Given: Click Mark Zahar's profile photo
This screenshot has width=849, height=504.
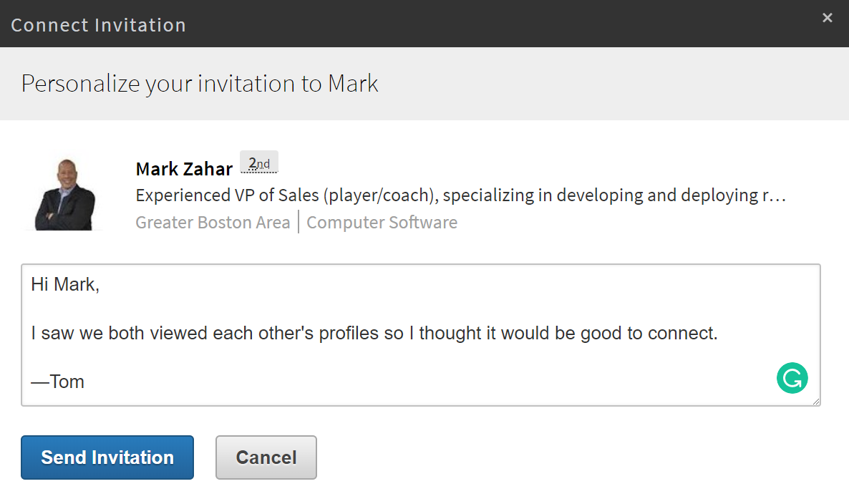Looking at the screenshot, I should point(65,192).
